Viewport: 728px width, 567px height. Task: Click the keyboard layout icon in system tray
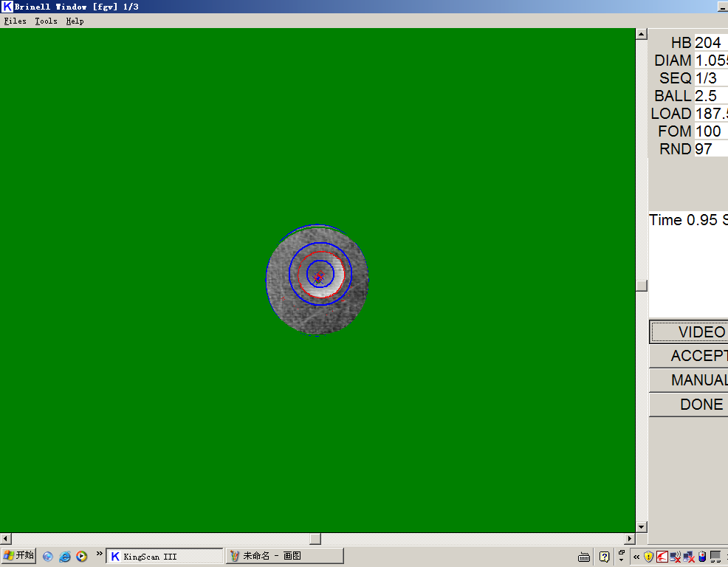pos(584,555)
